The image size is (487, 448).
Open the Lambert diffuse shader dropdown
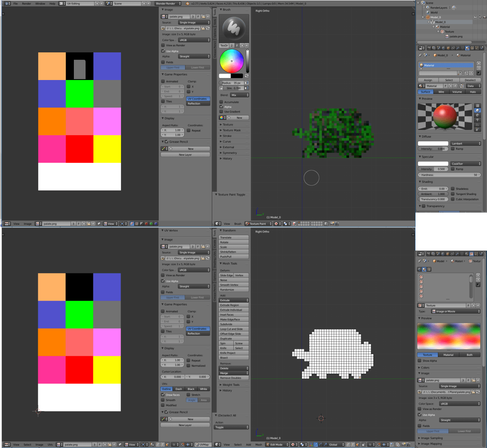tap(465, 143)
